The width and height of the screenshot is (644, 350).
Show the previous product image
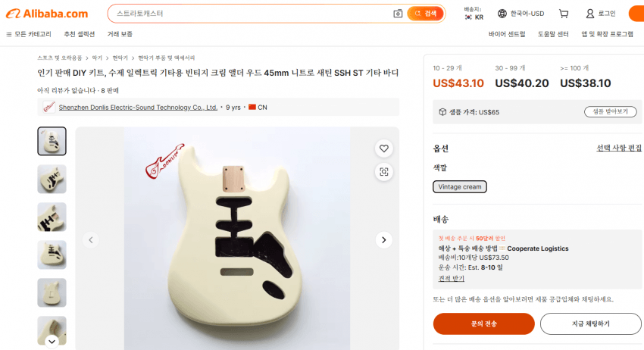click(x=91, y=239)
